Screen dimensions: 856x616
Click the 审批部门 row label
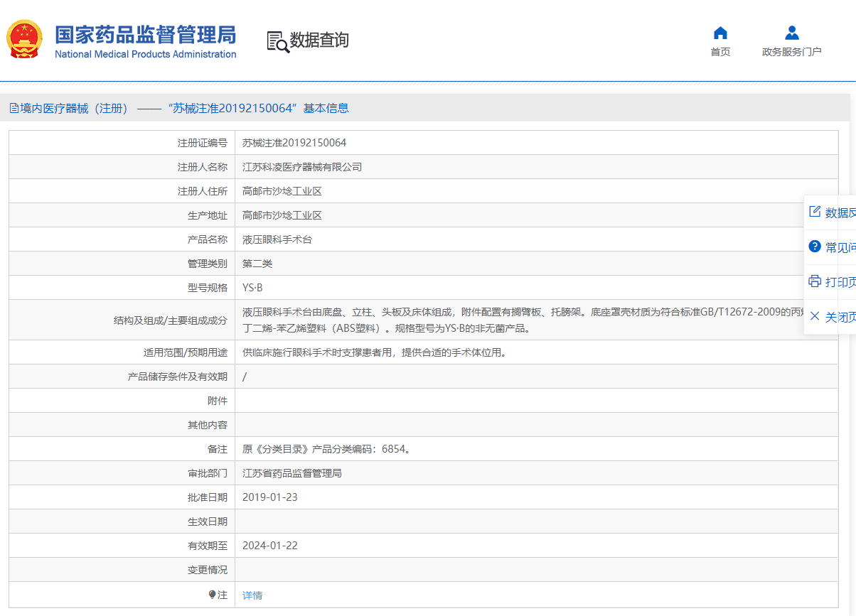point(208,473)
